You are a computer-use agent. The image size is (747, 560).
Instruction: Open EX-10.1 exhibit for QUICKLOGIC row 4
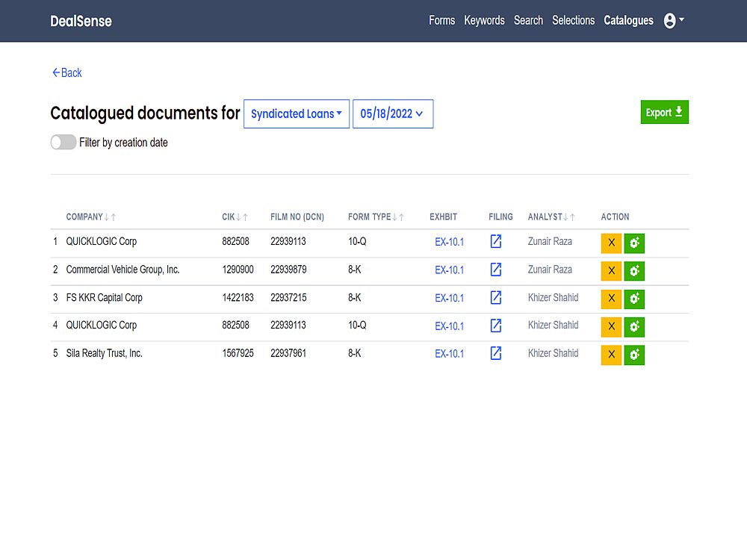pos(449,326)
